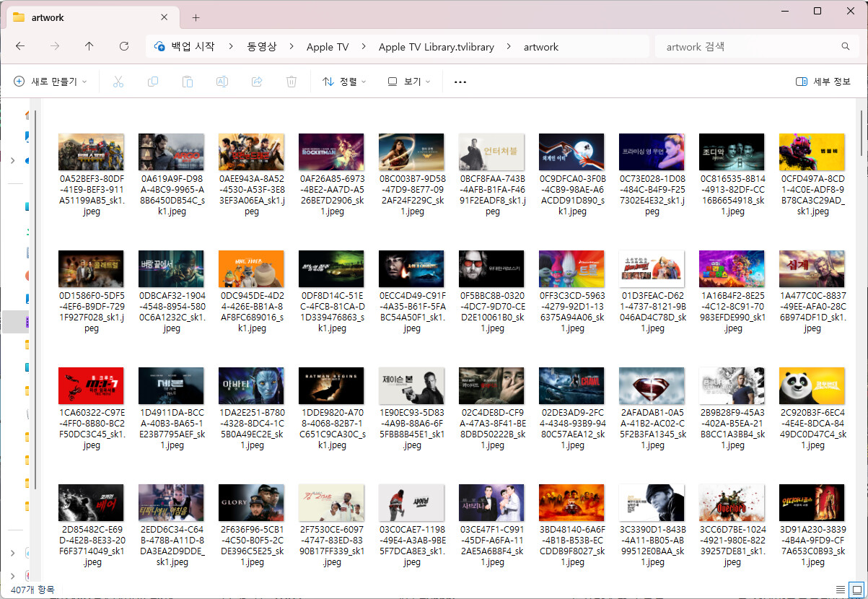Viewport: 868px width, 599px height.
Task: Open the three-dot more options menu
Action: pyautogui.click(x=460, y=82)
